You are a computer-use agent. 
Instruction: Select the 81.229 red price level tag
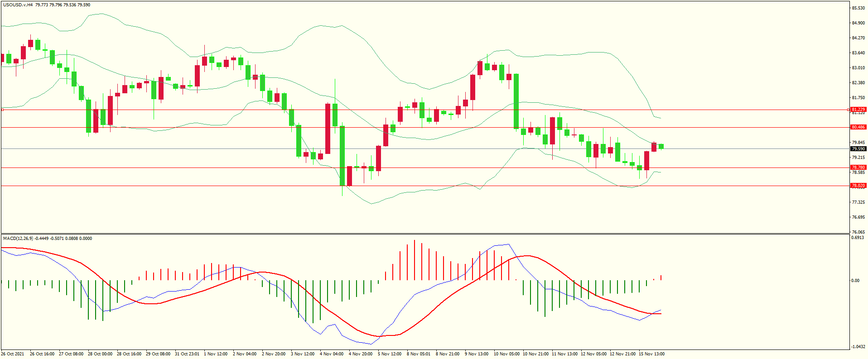[x=858, y=110]
